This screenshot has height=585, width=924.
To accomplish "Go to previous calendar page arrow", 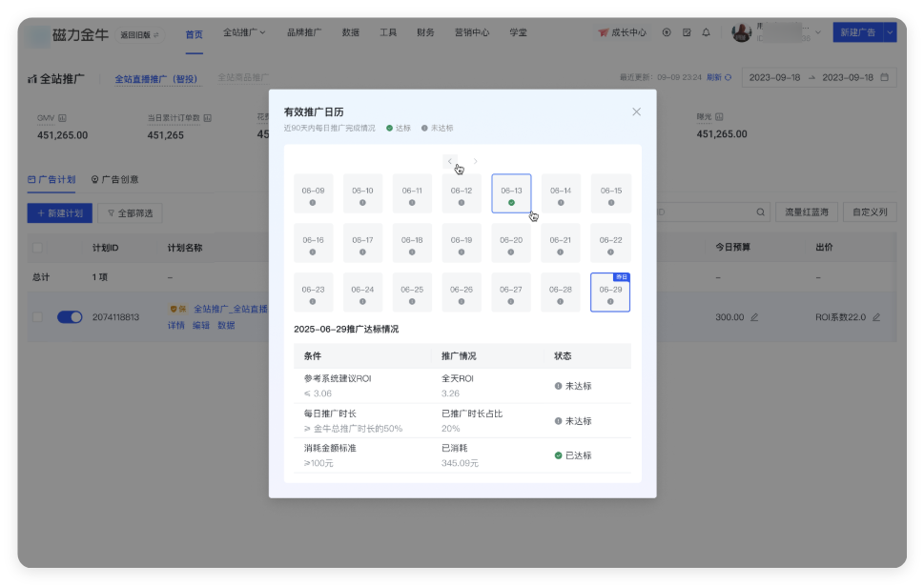I will pyautogui.click(x=450, y=161).
